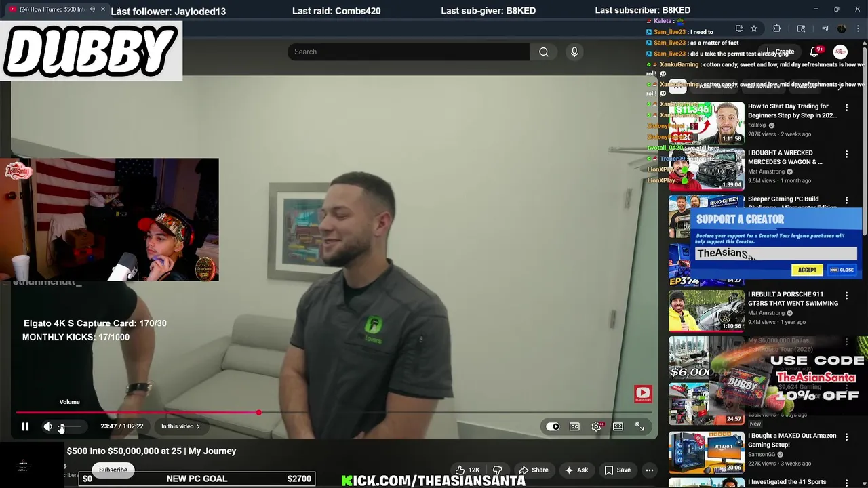868x488 pixels.
Task: Open the Chrome three-dot menu
Action: point(859,28)
